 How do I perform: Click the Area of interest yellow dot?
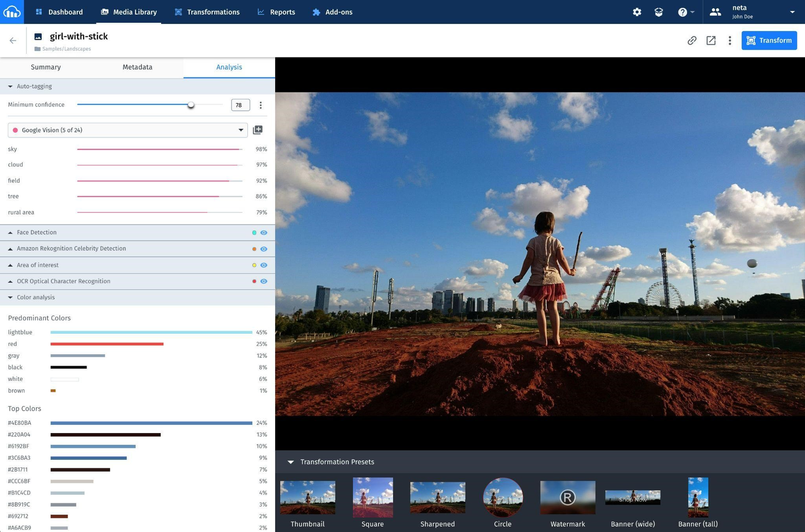pyautogui.click(x=254, y=265)
